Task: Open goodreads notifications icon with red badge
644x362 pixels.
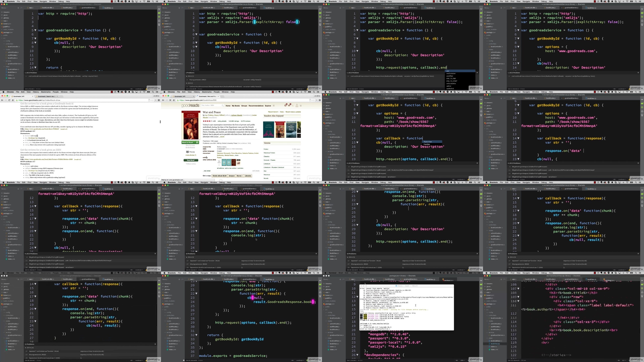Action: [286, 105]
